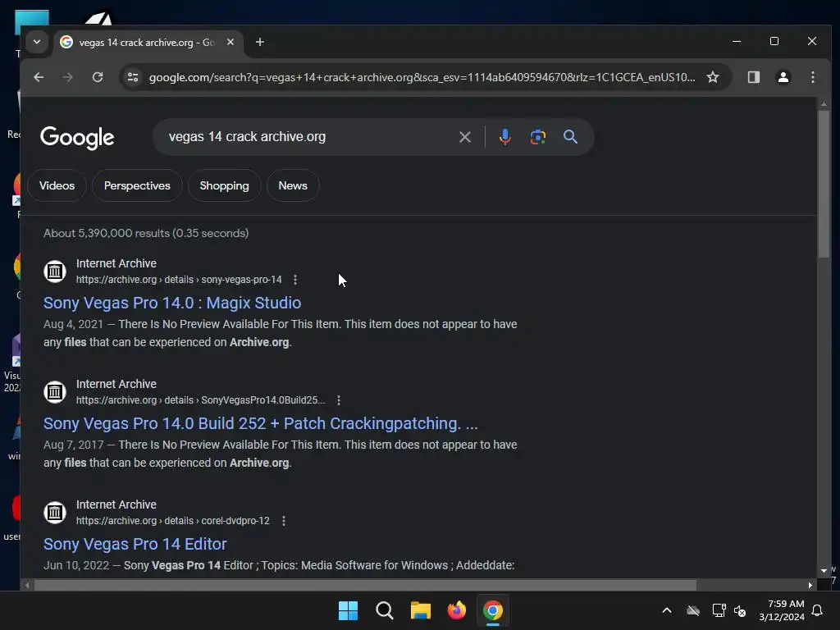Open Firefox from taskbar
The width and height of the screenshot is (840, 630).
pos(456,610)
